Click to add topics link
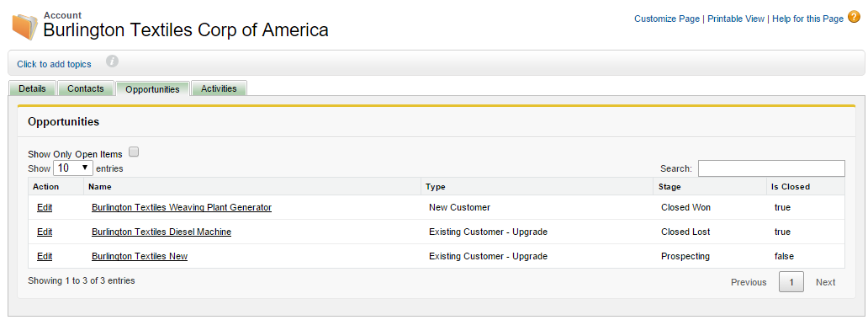 click(x=54, y=64)
